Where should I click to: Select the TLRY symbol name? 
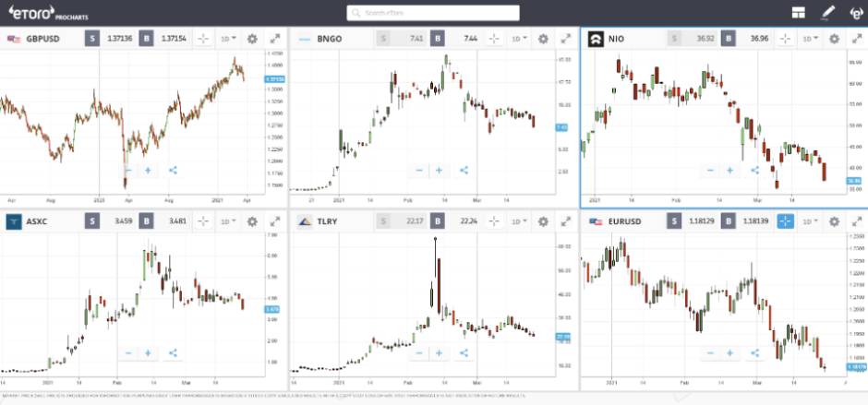click(327, 221)
